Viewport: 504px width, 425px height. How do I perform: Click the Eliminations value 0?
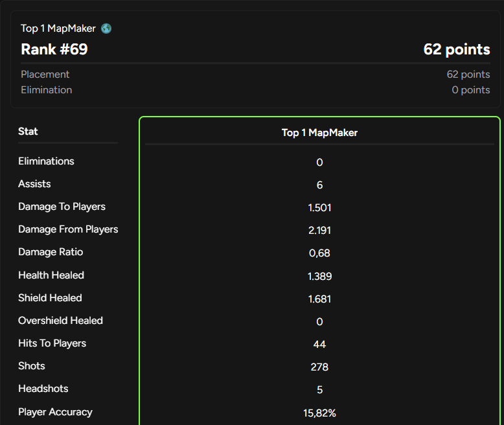tap(319, 163)
